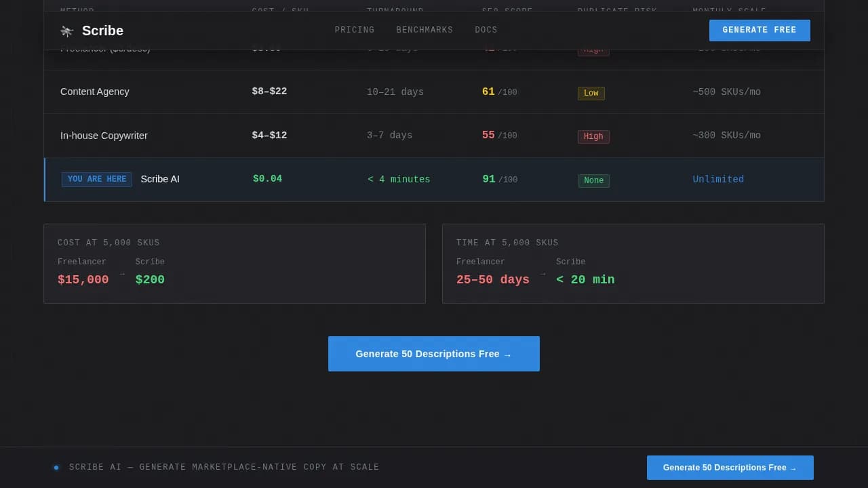This screenshot has height=488, width=868.
Task: Click the arrow between $15,000 and $200
Action: pos(122,274)
